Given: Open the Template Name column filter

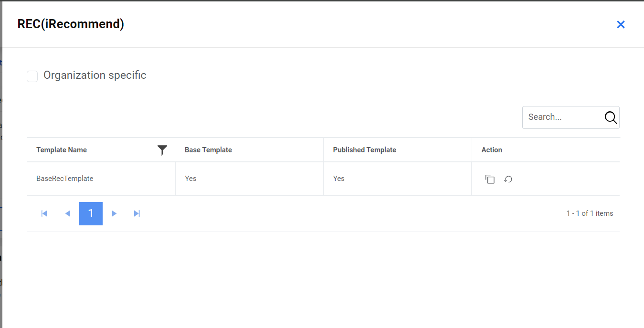Looking at the screenshot, I should [x=162, y=150].
